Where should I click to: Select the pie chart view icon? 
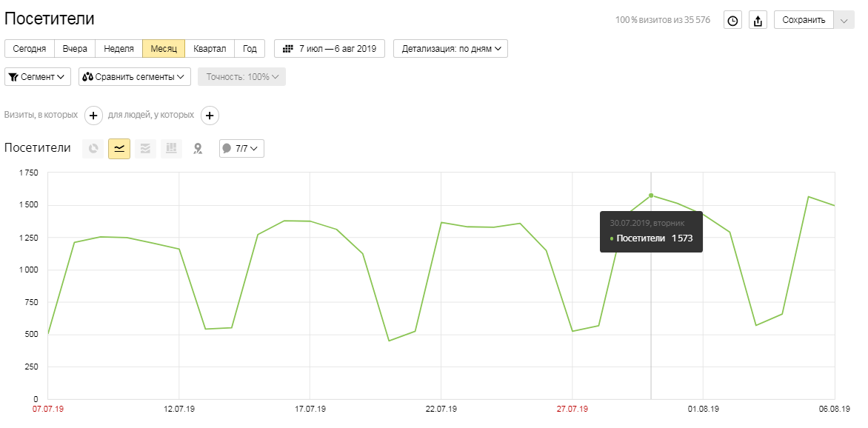click(x=93, y=148)
